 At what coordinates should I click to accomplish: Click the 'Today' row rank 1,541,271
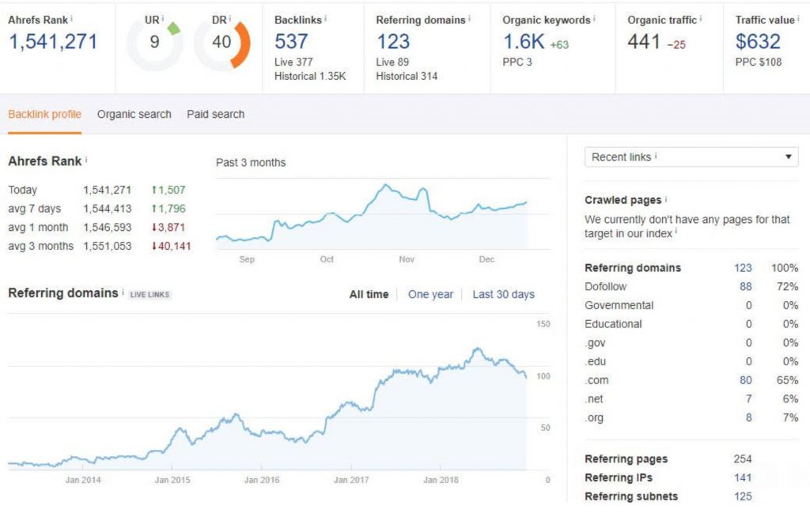click(x=108, y=190)
